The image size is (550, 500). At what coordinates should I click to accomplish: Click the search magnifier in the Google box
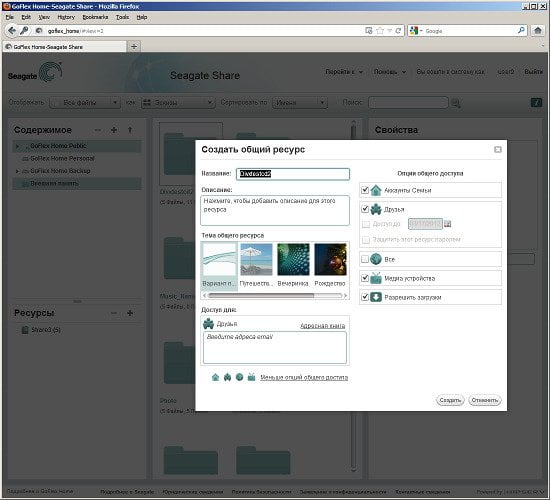click(x=521, y=31)
